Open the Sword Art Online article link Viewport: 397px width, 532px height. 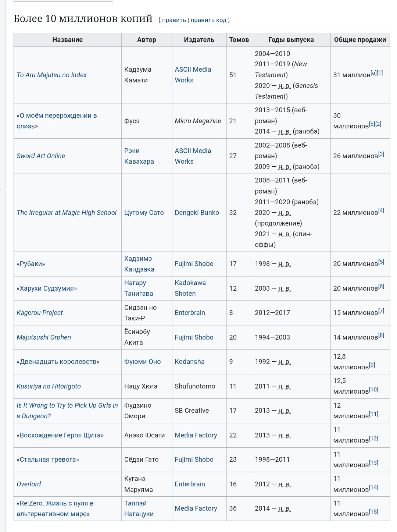coord(41,156)
